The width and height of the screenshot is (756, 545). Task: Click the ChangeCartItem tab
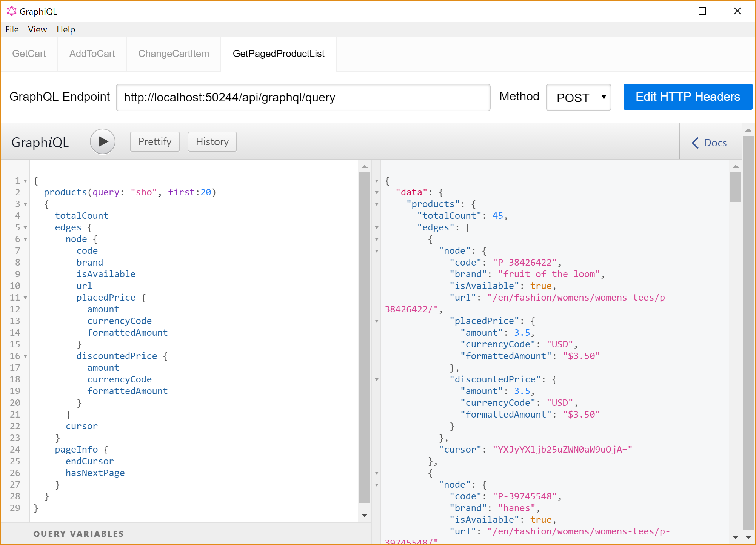[174, 54]
